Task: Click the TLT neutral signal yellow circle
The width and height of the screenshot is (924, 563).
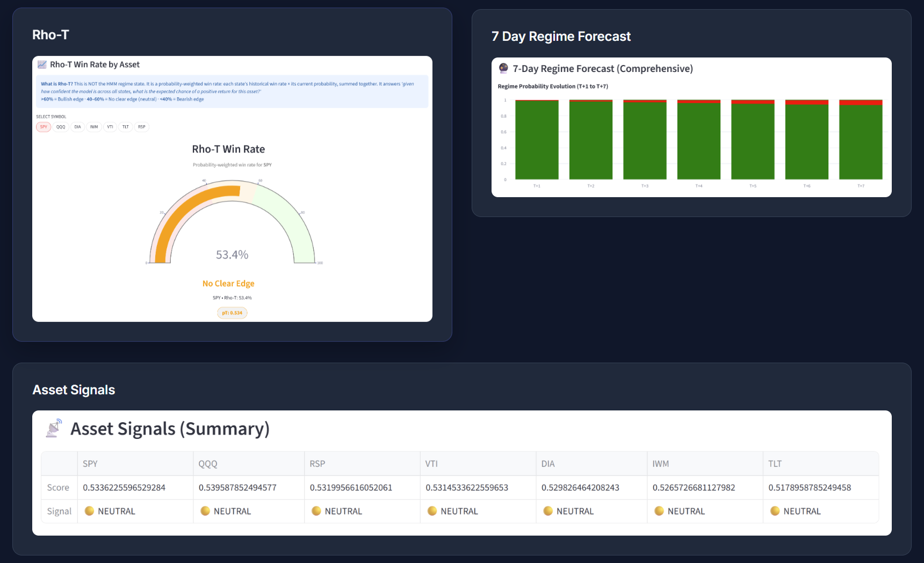Action: (775, 511)
